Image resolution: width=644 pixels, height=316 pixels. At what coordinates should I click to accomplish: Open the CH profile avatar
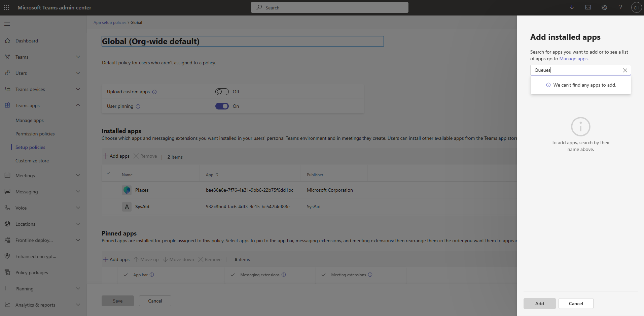click(x=636, y=7)
